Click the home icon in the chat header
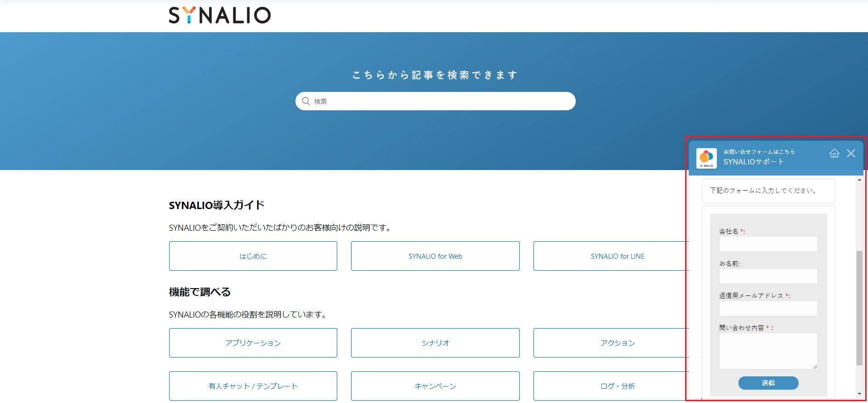This screenshot has height=403, width=868. click(834, 153)
